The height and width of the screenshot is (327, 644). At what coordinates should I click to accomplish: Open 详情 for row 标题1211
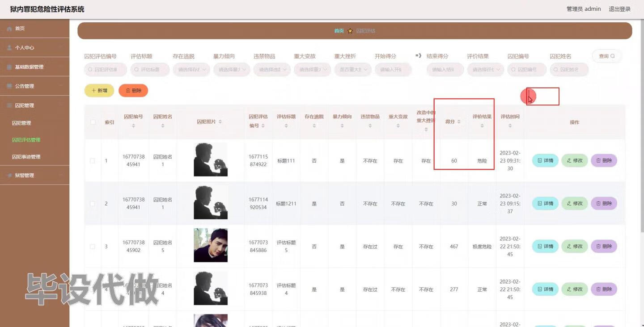(545, 203)
